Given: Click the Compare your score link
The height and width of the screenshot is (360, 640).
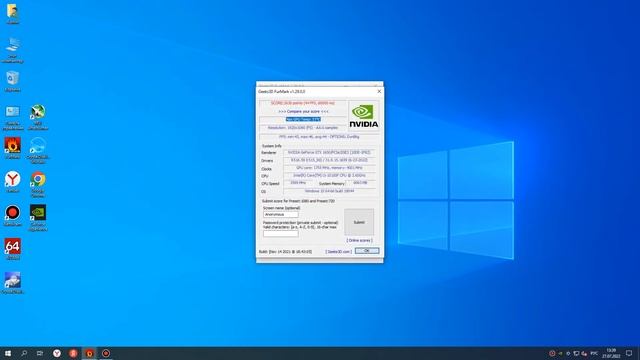Looking at the screenshot, I should pos(303,111).
